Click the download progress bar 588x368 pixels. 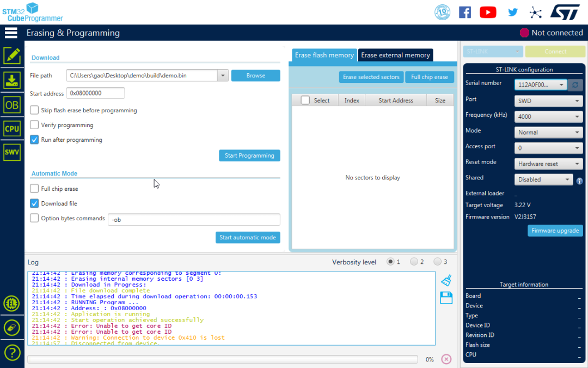click(x=222, y=359)
